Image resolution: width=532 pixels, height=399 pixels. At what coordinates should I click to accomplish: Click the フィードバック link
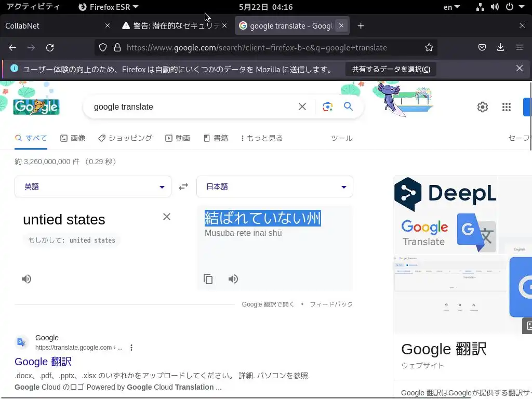click(x=331, y=304)
